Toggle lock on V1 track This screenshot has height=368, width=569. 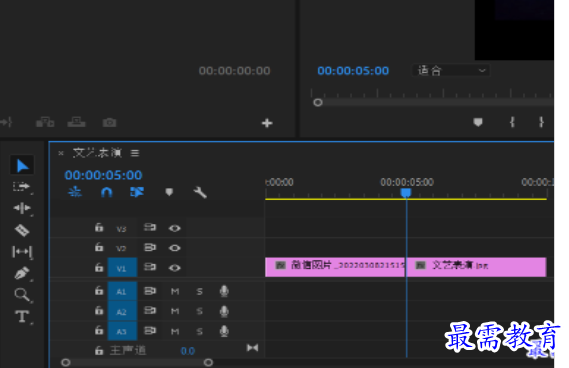coord(99,267)
